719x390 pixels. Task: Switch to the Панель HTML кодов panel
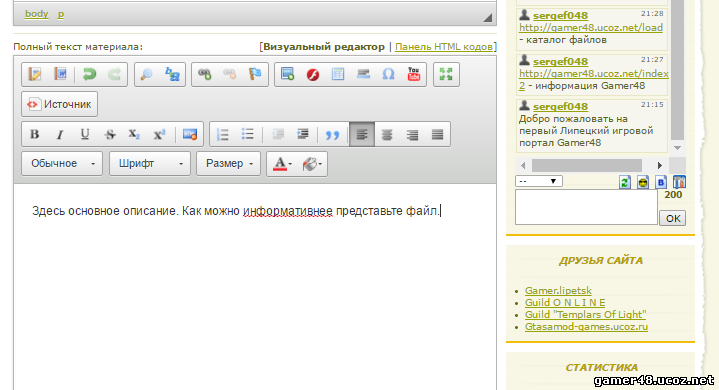coord(444,47)
